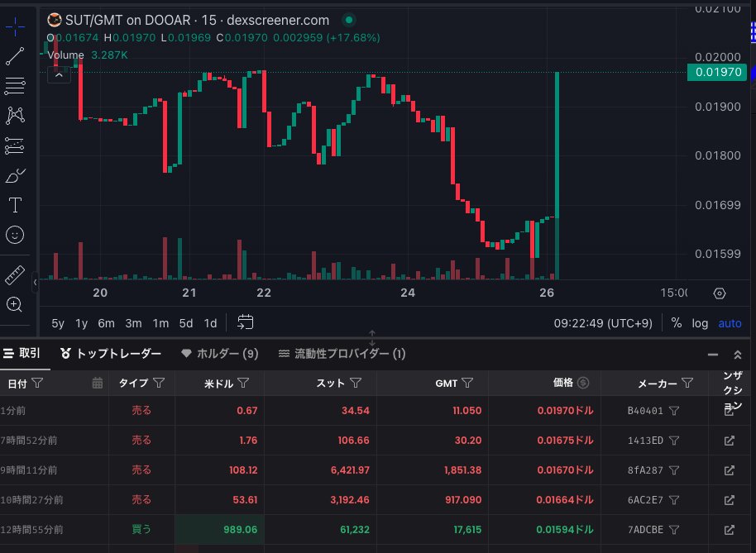Filter by GMT column funnel

467,383
